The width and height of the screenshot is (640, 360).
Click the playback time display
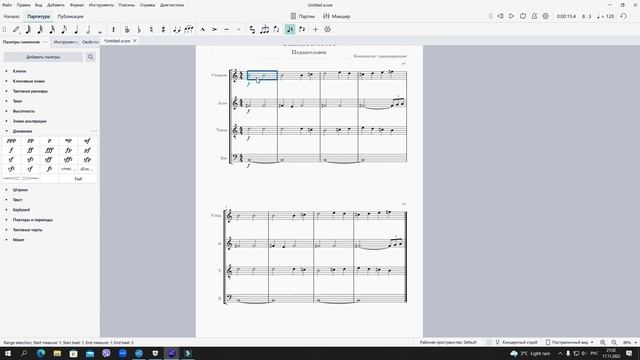[566, 16]
